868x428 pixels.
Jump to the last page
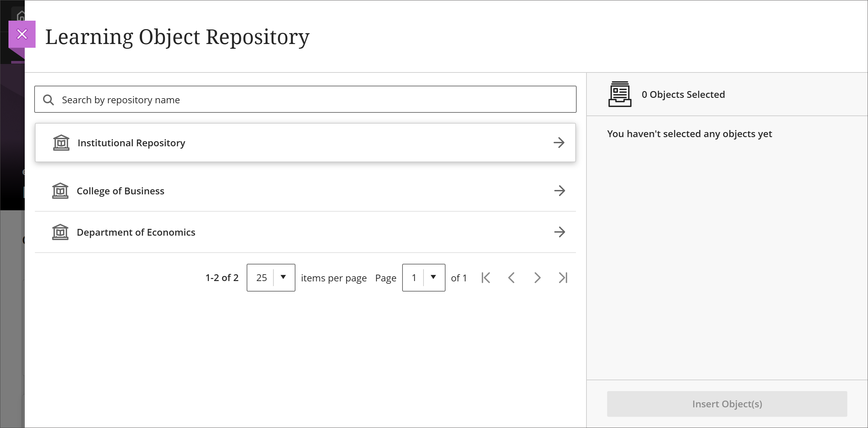click(x=563, y=278)
